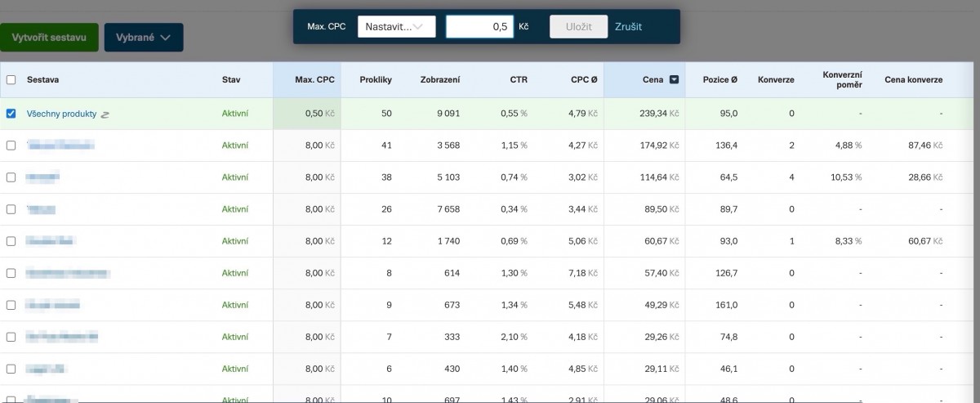This screenshot has height=403, width=980.
Task: Click the Vytvořit sestavu button
Action: pyautogui.click(x=49, y=38)
